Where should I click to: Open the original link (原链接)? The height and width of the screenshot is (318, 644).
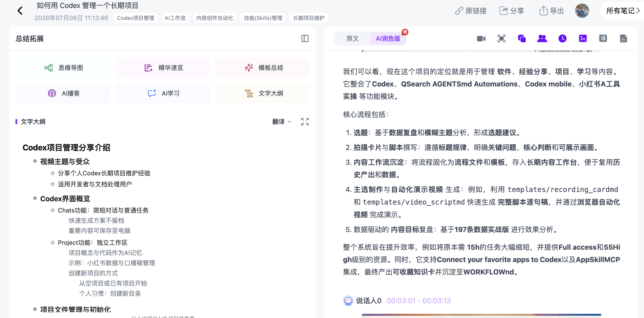(x=471, y=11)
